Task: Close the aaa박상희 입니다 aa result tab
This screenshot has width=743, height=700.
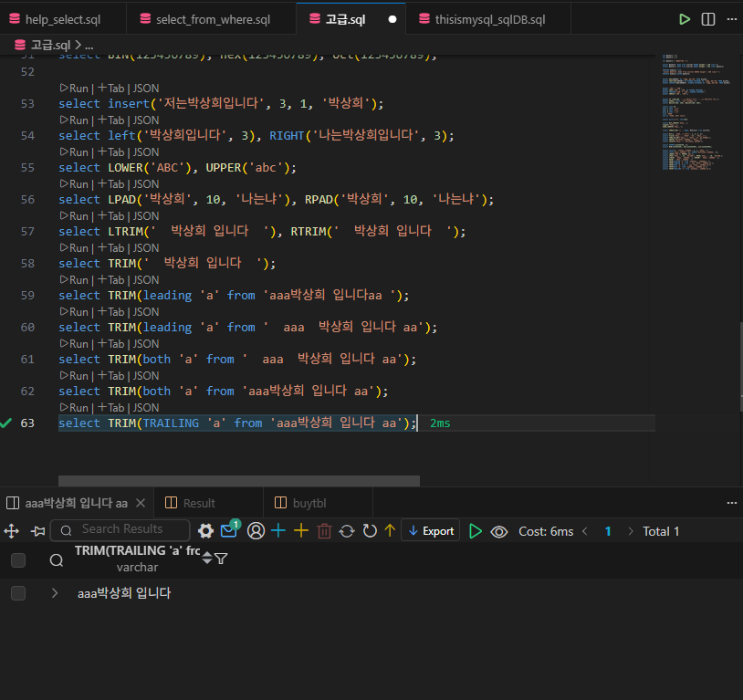Action: 141,503
